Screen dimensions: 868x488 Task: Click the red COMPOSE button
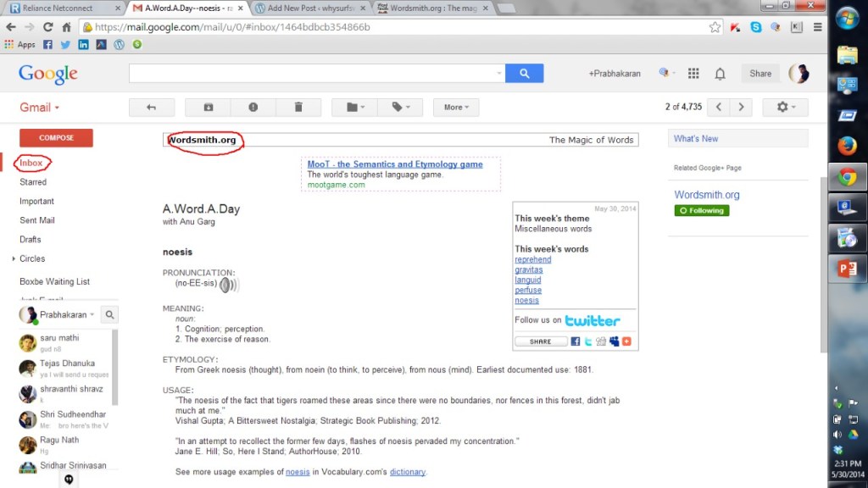[x=56, y=138]
